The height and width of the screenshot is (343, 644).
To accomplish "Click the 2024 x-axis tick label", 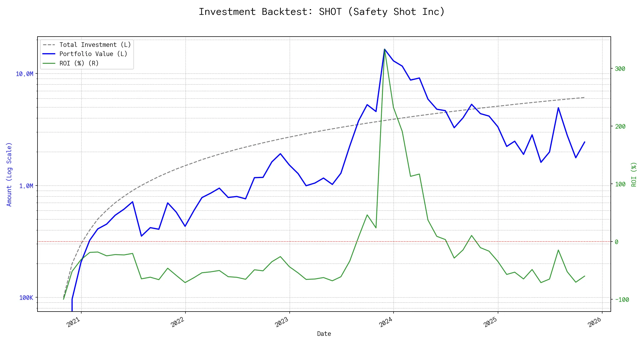I will click(x=386, y=322).
